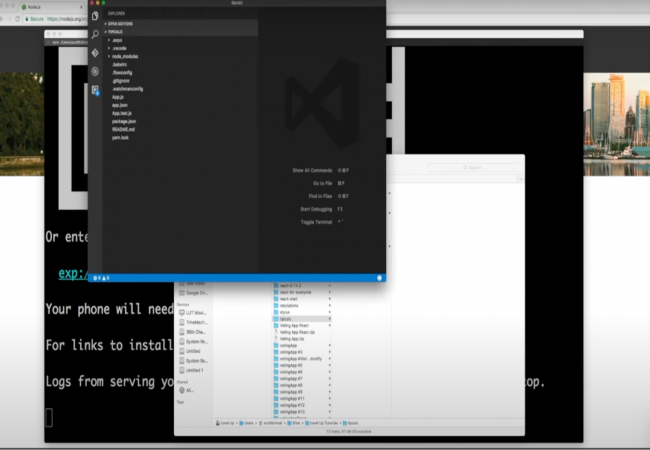Open the .watchmanconfig file

[x=127, y=89]
